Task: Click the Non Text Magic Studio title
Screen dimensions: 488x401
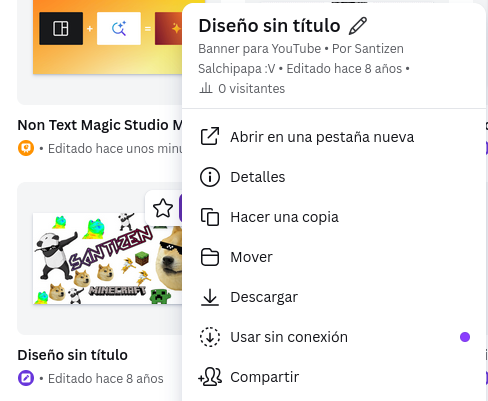Action: pos(100,125)
